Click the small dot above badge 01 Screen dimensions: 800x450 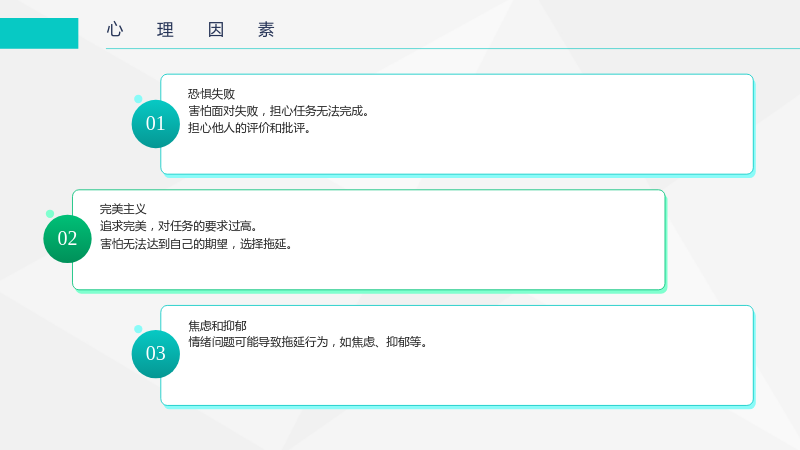pyautogui.click(x=138, y=99)
